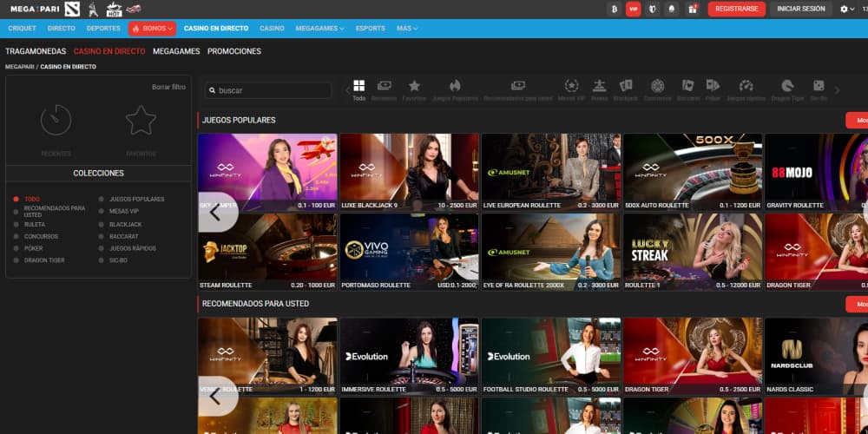Open the Bitcoin payments icon
868x434 pixels.
614,9
